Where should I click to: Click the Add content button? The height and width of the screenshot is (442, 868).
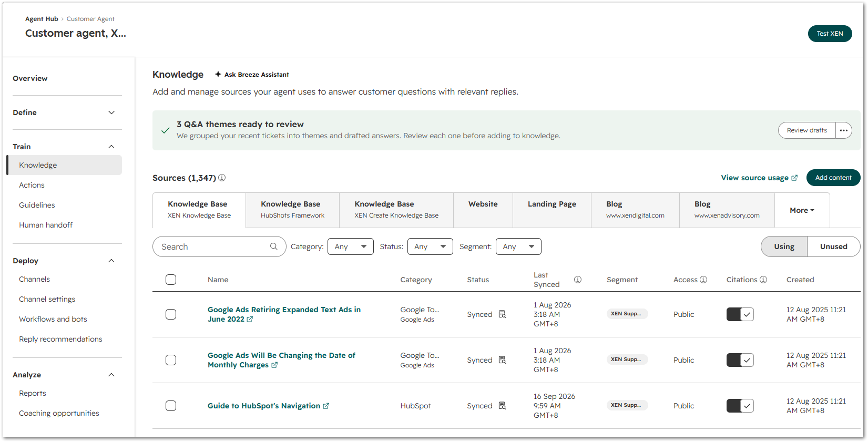click(x=833, y=178)
